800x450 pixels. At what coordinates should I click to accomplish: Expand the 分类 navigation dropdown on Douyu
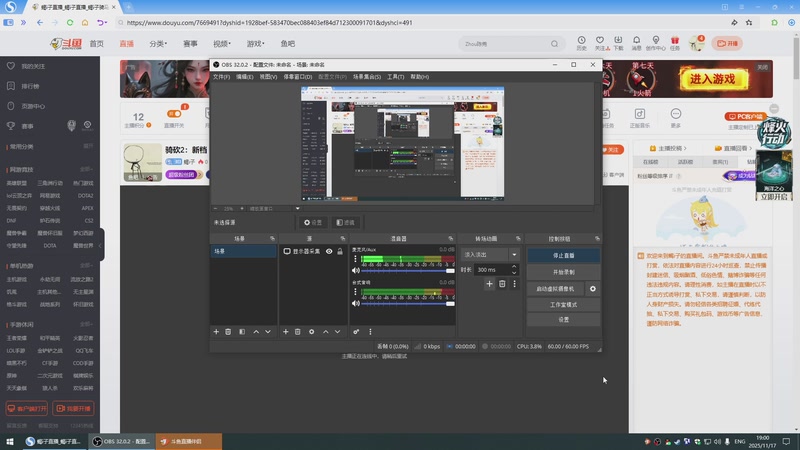click(158, 44)
